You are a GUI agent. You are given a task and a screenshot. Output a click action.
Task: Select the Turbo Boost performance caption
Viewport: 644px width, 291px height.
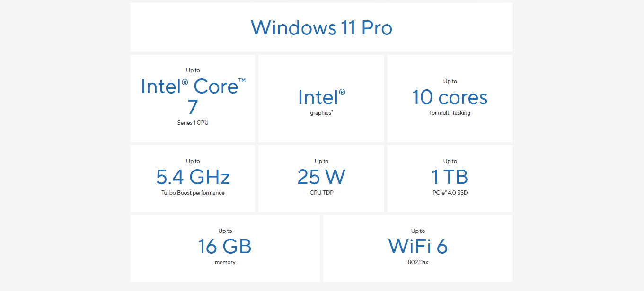click(193, 193)
